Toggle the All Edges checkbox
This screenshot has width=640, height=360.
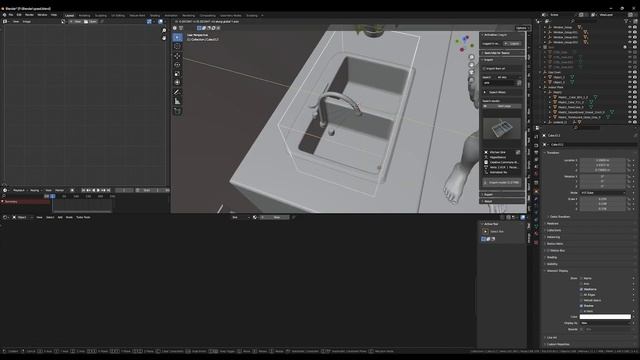coord(581,295)
